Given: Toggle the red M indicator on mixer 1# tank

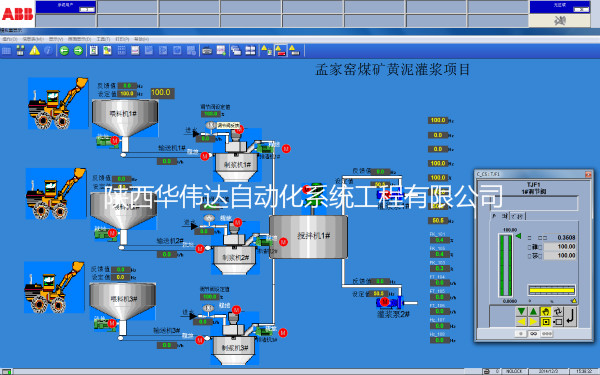Looking at the screenshot, I should click(x=283, y=242).
